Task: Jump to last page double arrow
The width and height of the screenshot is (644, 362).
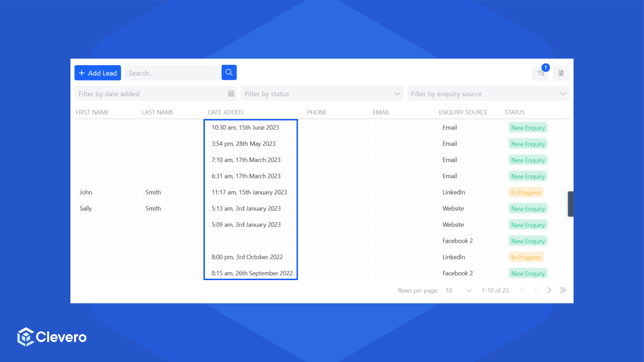Action: 563,290
